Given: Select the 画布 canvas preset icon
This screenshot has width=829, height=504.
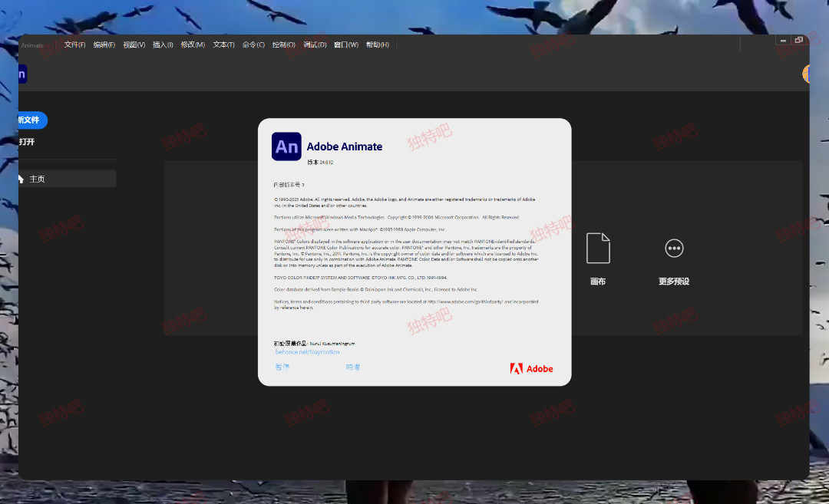Looking at the screenshot, I should (598, 248).
